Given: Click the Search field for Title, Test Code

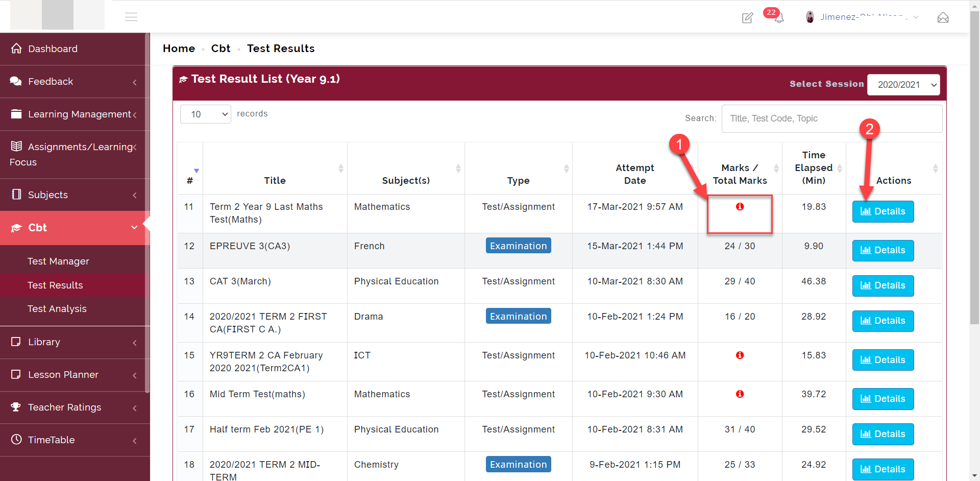Looking at the screenshot, I should [x=832, y=118].
